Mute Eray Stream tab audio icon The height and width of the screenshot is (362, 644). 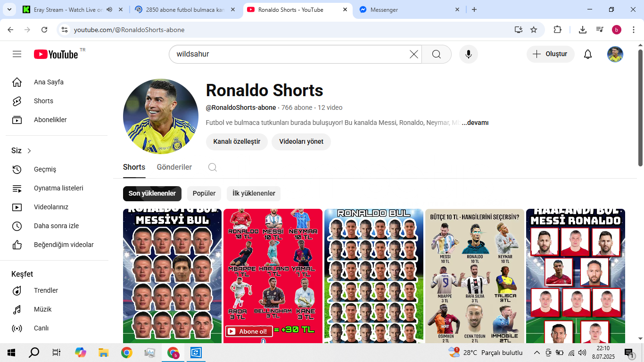(109, 9)
